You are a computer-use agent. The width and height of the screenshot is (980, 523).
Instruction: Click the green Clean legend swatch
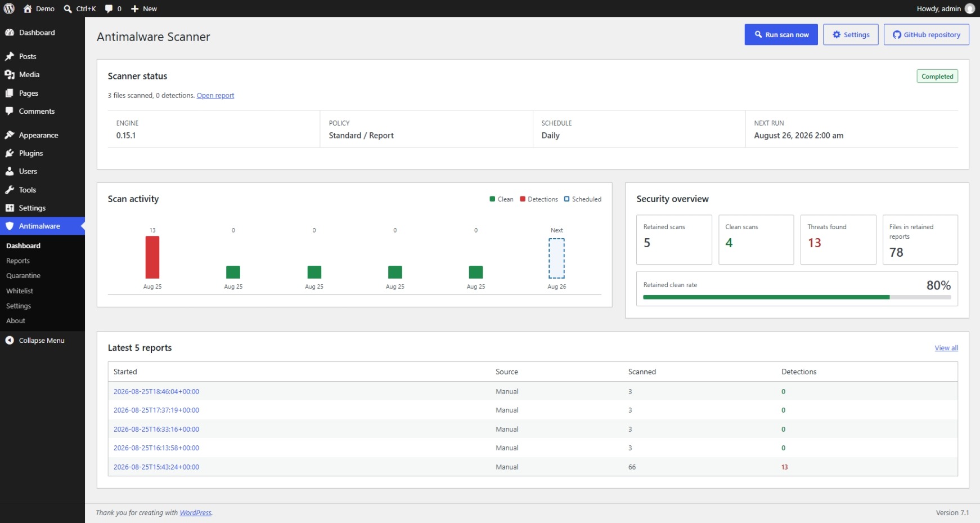[x=492, y=199]
